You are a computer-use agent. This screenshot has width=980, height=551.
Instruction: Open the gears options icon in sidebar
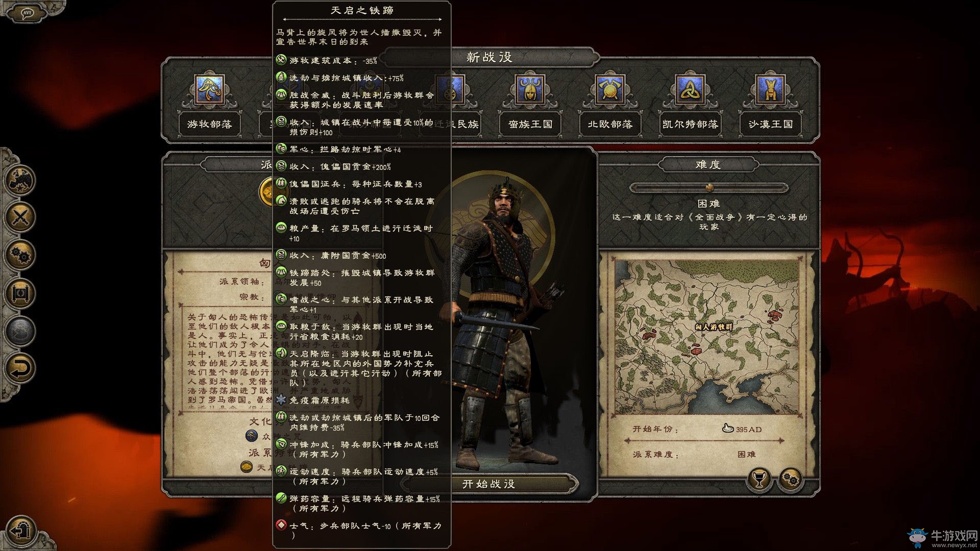tap(20, 255)
